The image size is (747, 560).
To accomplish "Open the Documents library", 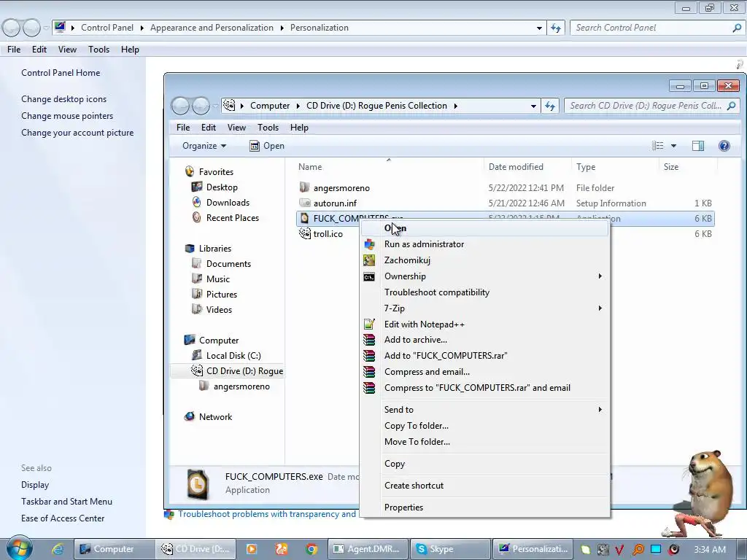I will click(x=228, y=264).
